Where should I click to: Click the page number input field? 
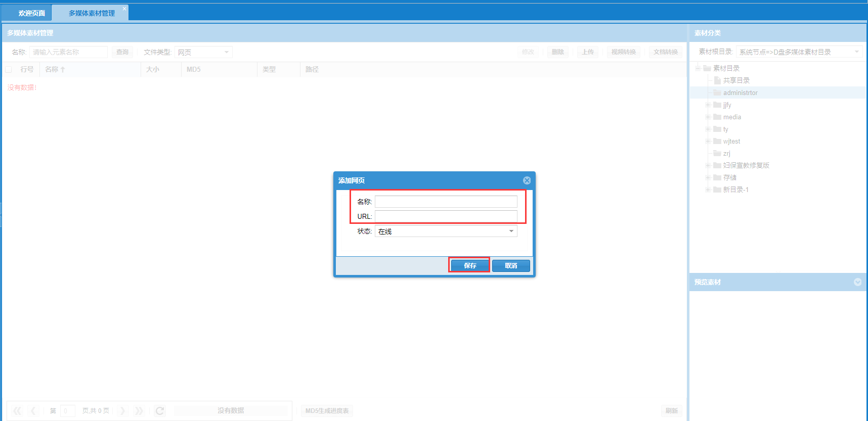pos(67,411)
